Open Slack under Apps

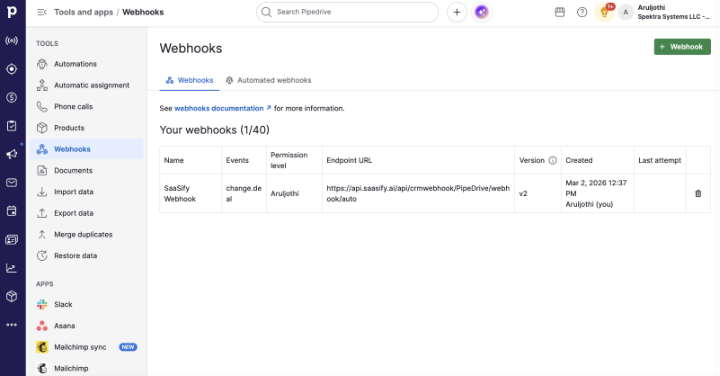pos(87,304)
